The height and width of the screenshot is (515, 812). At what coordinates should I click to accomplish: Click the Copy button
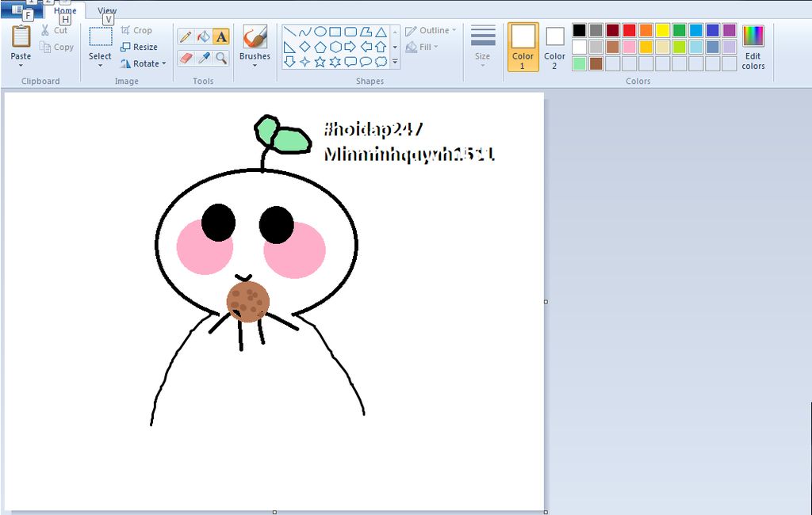[x=57, y=47]
